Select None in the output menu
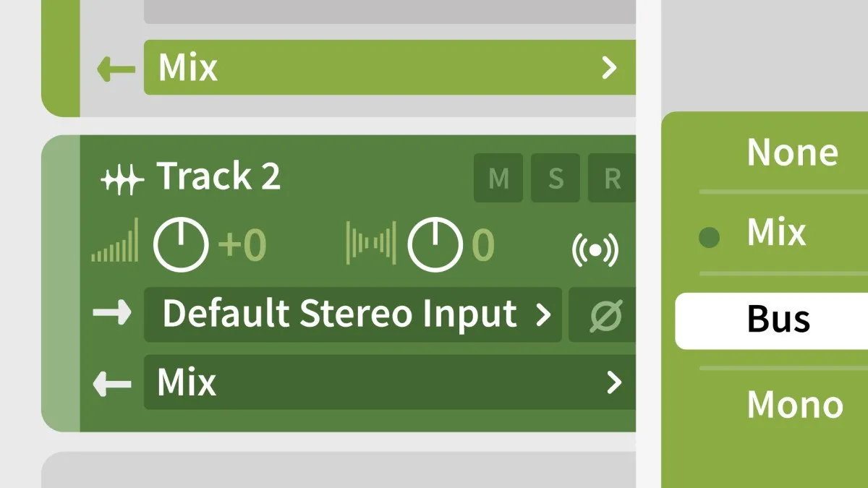Image resolution: width=868 pixels, height=488 pixels. click(792, 153)
